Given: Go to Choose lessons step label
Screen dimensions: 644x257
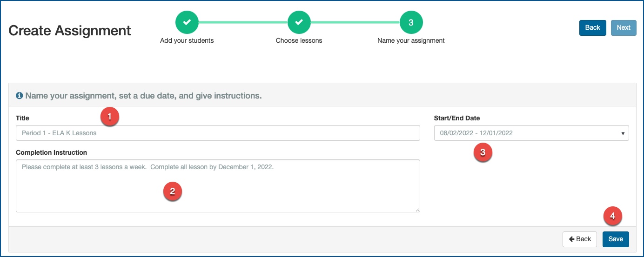Looking at the screenshot, I should pyautogui.click(x=299, y=40).
